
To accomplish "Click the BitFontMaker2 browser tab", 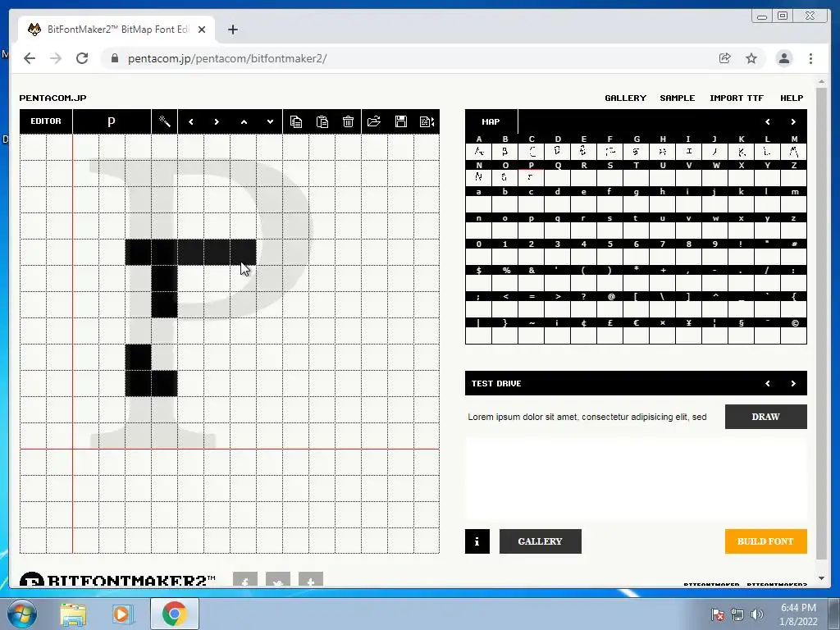I will click(117, 30).
